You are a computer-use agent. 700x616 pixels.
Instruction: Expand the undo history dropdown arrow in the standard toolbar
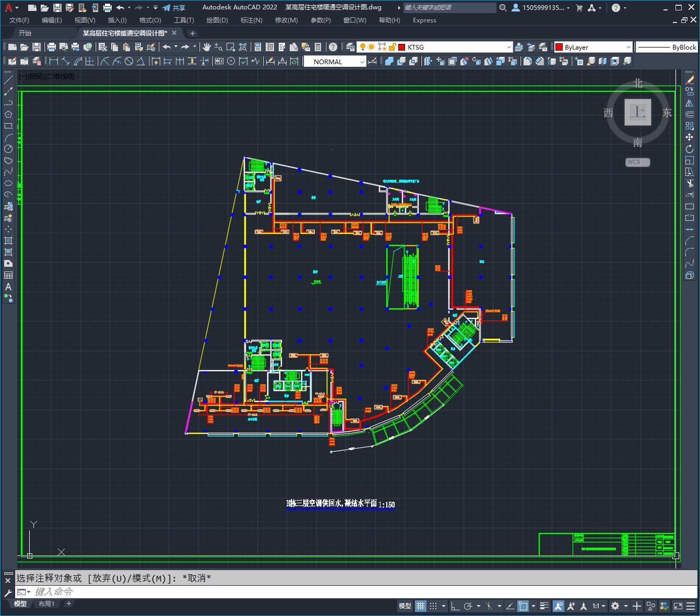175,47
